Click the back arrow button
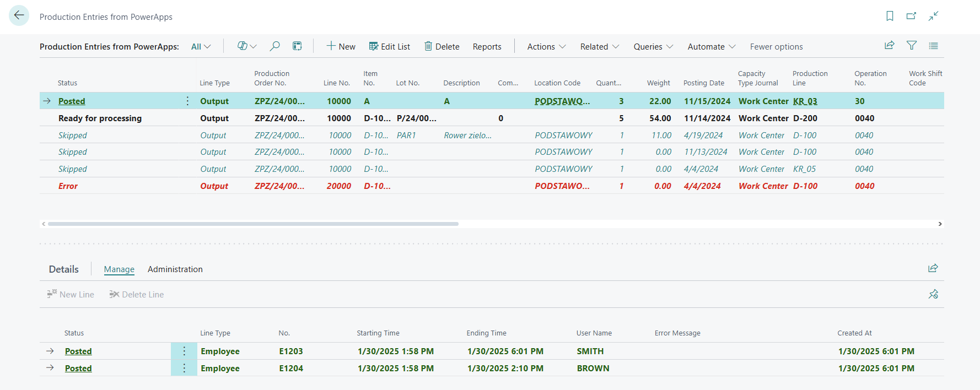 tap(19, 15)
